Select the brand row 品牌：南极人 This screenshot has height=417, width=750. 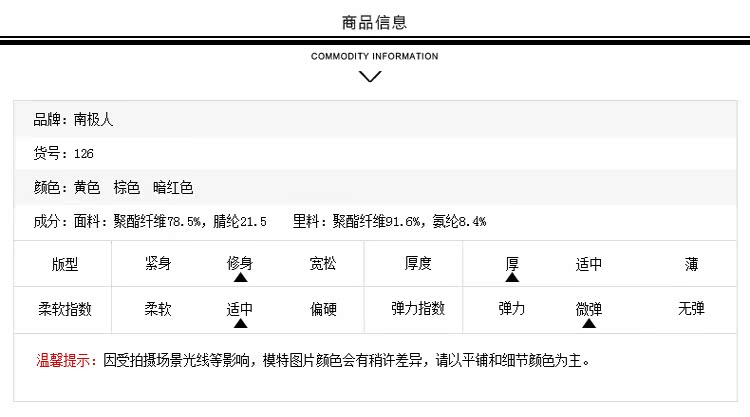pos(375,120)
